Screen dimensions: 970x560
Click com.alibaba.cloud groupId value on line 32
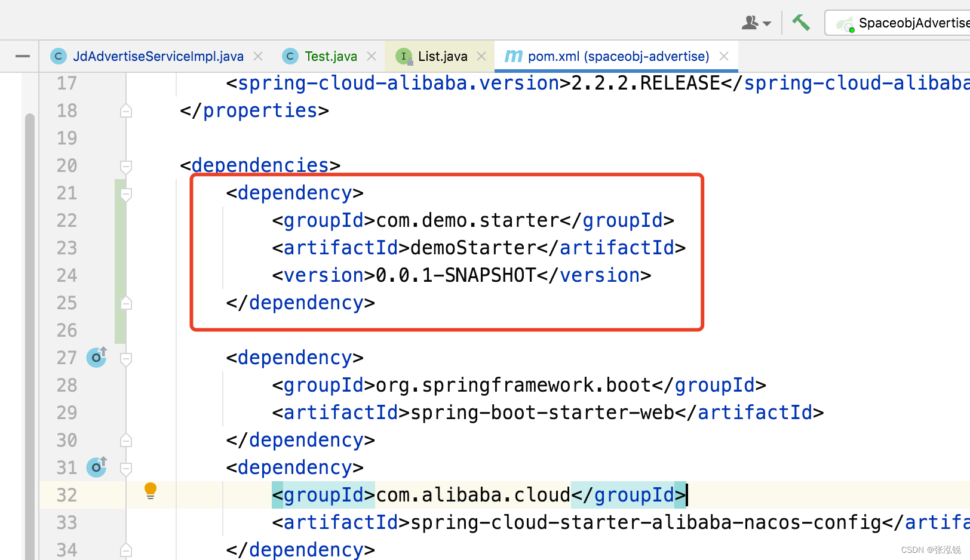(473, 495)
